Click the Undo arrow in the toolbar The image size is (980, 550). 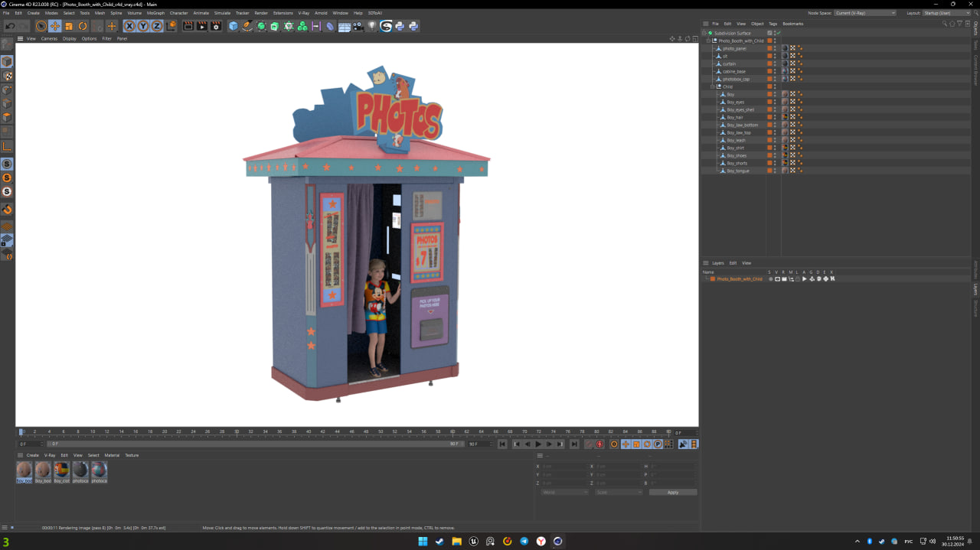[x=11, y=26]
